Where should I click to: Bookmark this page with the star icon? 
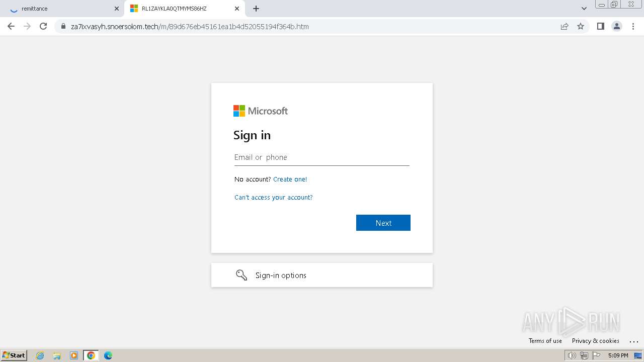581,26
